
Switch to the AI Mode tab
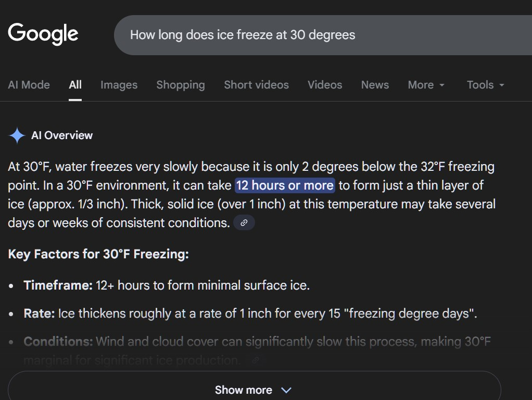(29, 85)
